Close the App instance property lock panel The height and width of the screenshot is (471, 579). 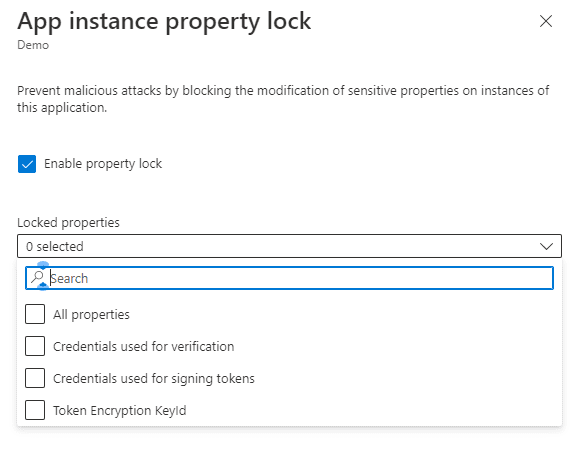coord(546,21)
